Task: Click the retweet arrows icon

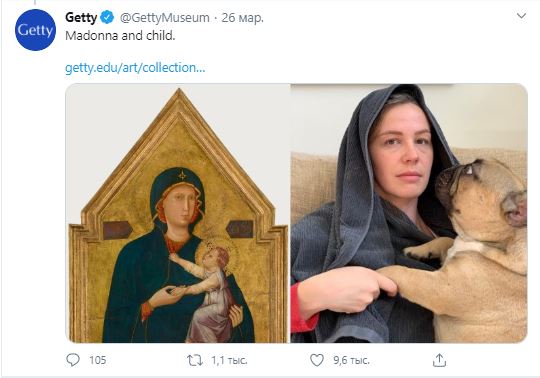Action: (195, 360)
